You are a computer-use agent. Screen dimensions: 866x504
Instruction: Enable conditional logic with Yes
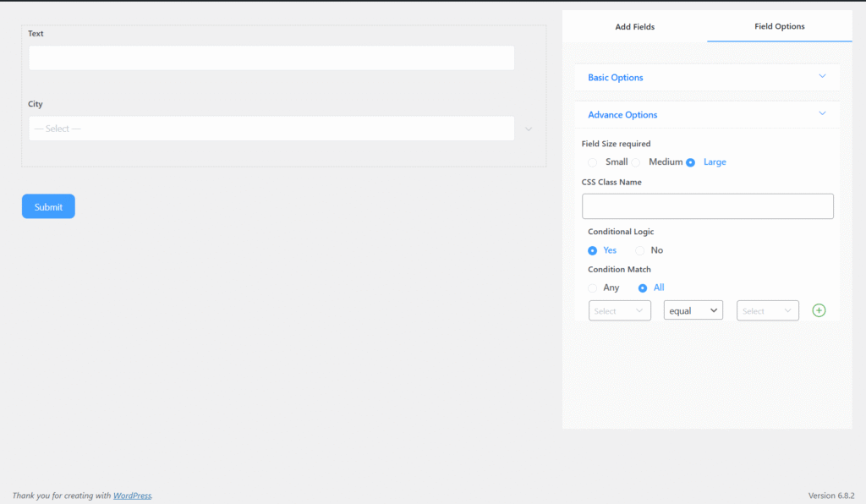(593, 250)
